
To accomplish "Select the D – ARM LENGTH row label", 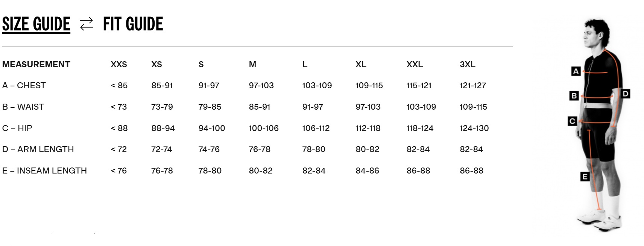I will 38,149.
